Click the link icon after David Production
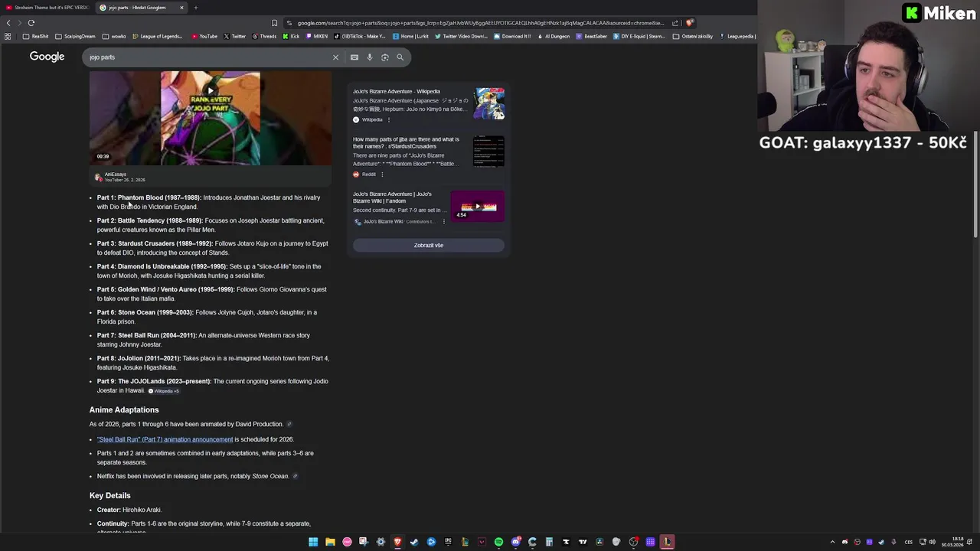Image resolution: width=980 pixels, height=551 pixels. 289,424
